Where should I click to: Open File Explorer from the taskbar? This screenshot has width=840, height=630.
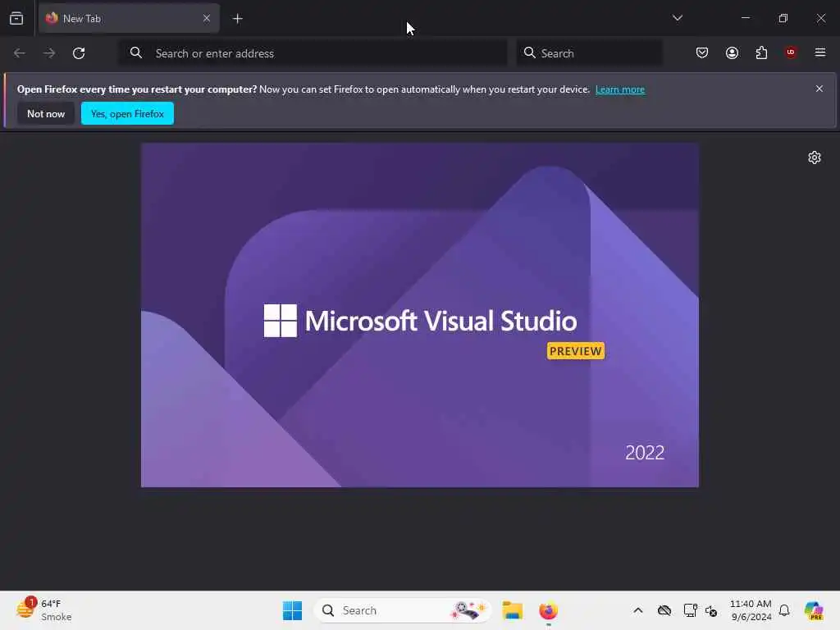click(512, 610)
